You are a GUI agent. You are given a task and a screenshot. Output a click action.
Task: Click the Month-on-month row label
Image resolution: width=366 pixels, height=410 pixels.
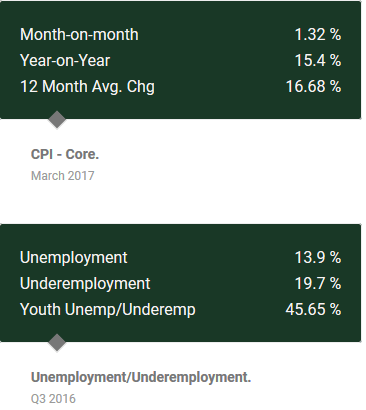79,35
